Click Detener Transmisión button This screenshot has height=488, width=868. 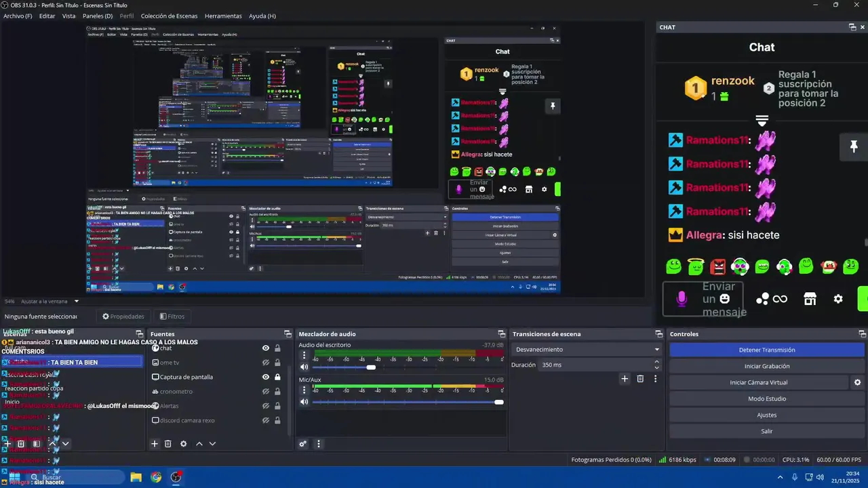tap(767, 350)
